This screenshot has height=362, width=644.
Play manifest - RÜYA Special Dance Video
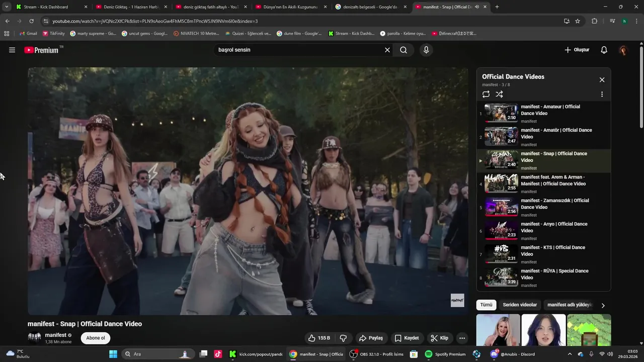[543, 278]
